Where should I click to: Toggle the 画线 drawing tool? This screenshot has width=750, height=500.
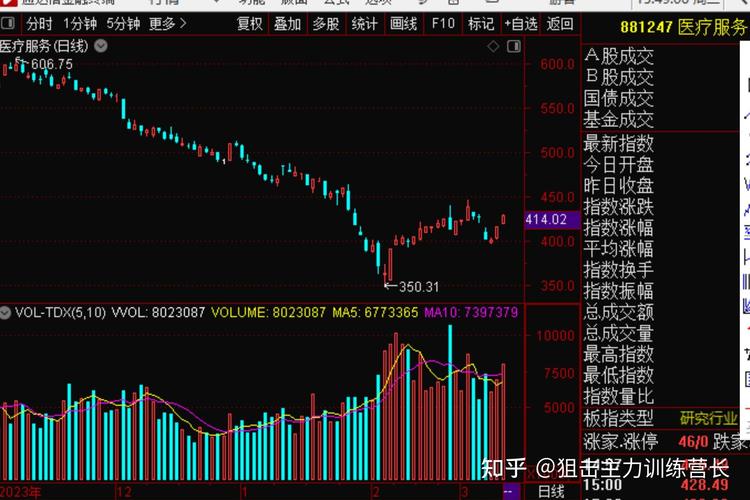pyautogui.click(x=404, y=23)
